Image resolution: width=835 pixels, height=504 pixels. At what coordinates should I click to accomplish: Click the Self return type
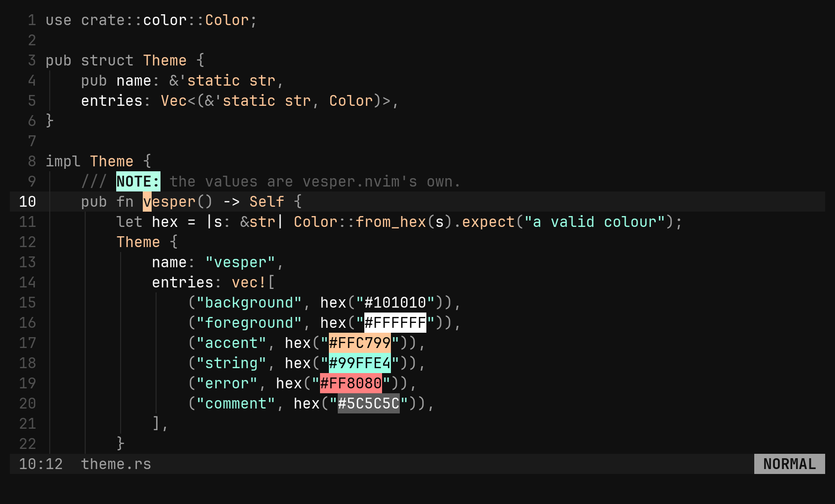267,202
